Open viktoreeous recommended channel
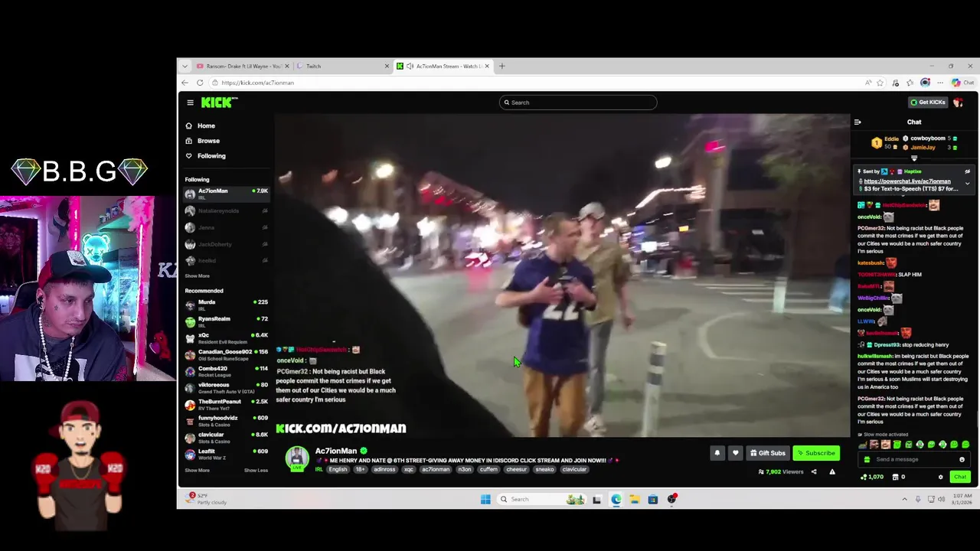Image resolution: width=980 pixels, height=551 pixels. point(226,388)
